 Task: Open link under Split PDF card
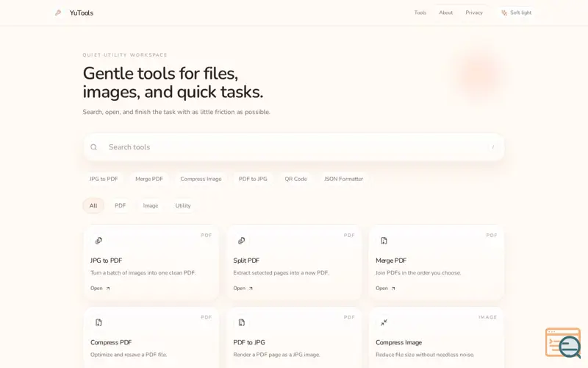pos(243,289)
